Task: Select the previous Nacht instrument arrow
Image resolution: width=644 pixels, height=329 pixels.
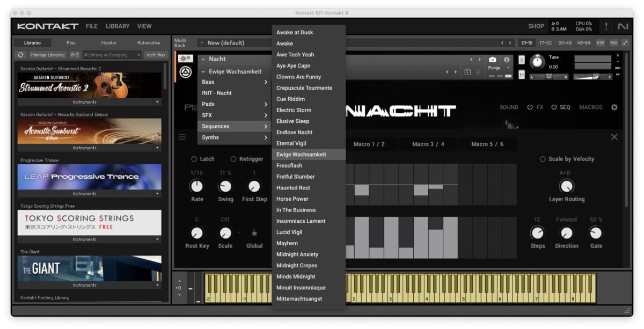Action: (472, 60)
